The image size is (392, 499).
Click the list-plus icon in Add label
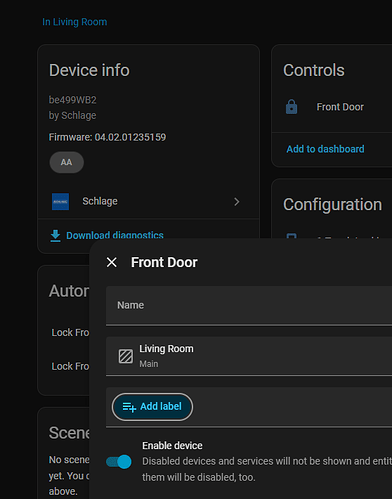[129, 407]
